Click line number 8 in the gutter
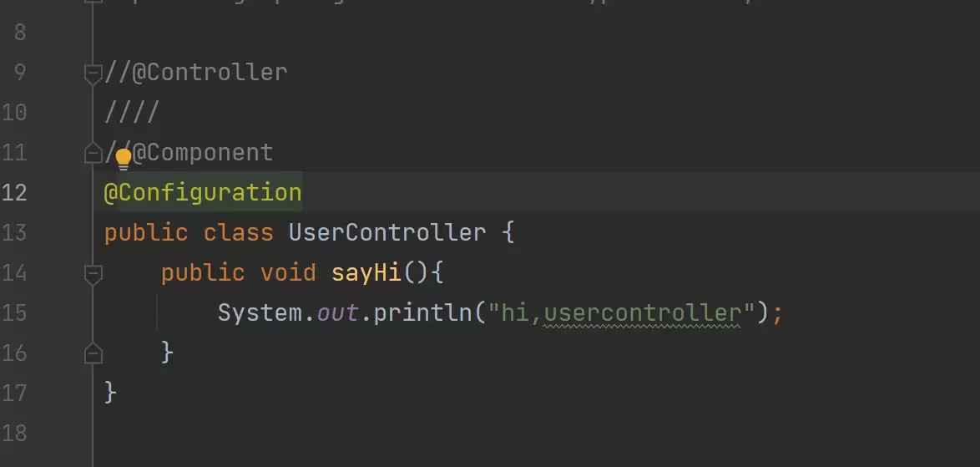Screen dimensions: 980x467 point(19,32)
